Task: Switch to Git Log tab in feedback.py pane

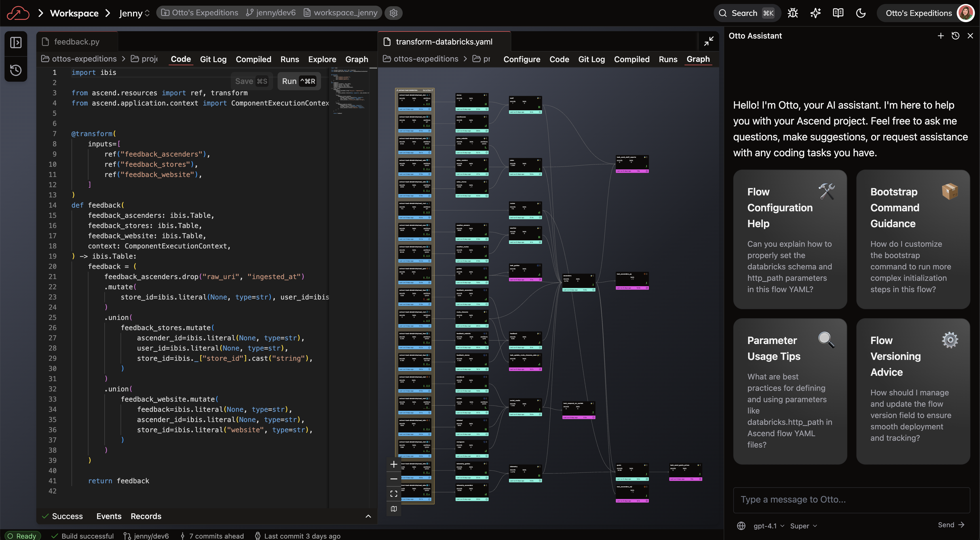Action: point(213,59)
